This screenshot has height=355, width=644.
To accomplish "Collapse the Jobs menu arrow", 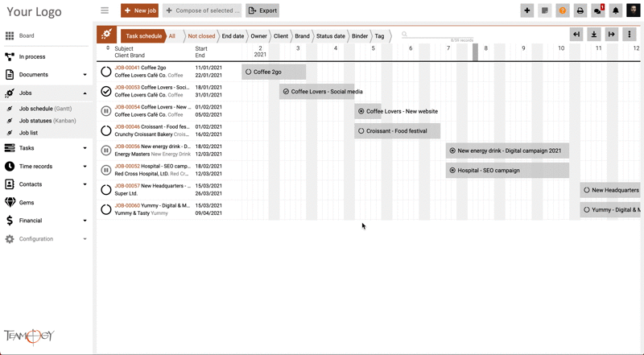I will [x=85, y=93].
